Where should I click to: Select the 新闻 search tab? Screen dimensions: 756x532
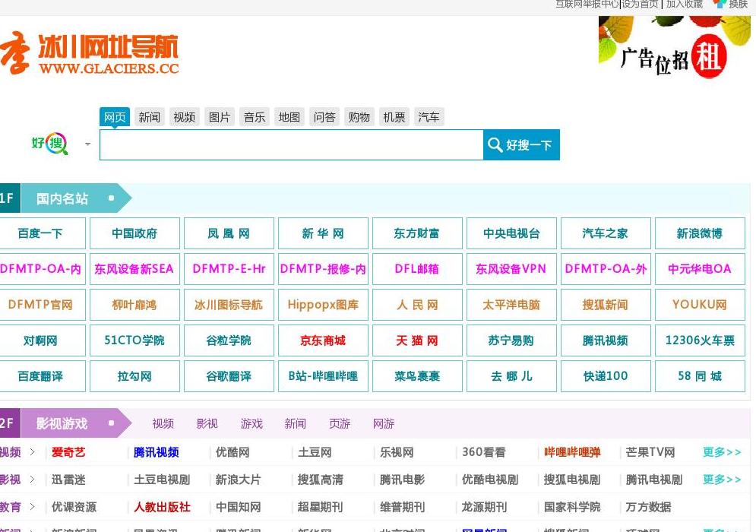[x=150, y=117]
